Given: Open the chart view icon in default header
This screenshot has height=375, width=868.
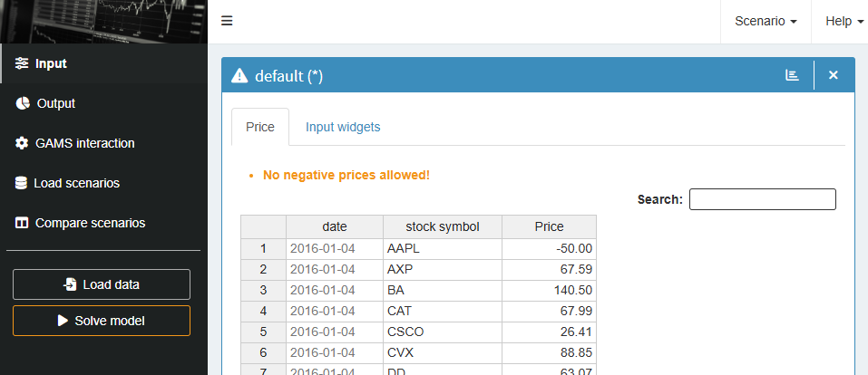Looking at the screenshot, I should 792,75.
